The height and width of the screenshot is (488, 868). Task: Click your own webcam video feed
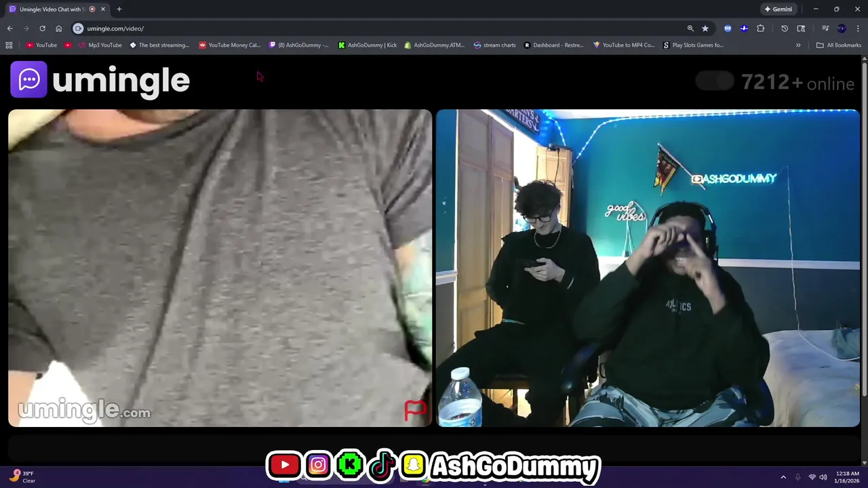click(x=648, y=268)
